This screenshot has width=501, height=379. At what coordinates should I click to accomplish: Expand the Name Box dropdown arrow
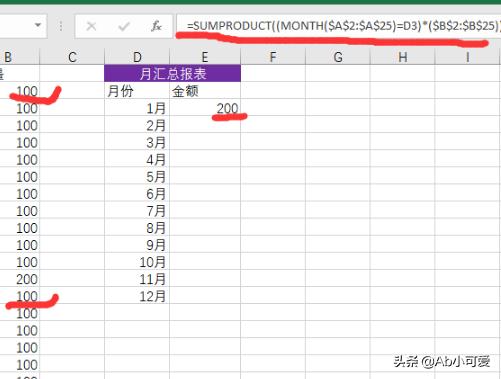point(38,25)
